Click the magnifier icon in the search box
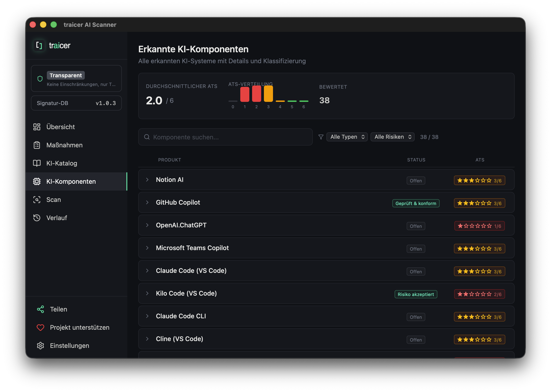 [147, 137]
